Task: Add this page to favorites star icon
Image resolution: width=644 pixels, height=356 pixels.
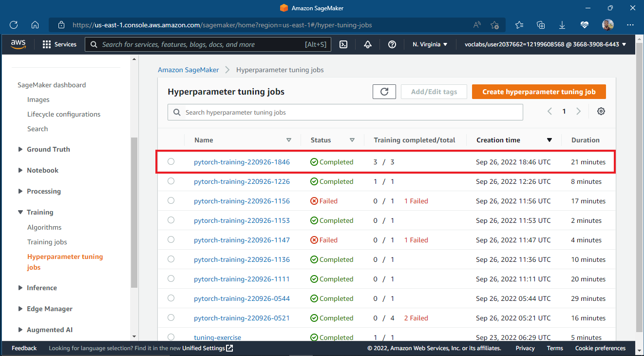Action: pos(494,25)
